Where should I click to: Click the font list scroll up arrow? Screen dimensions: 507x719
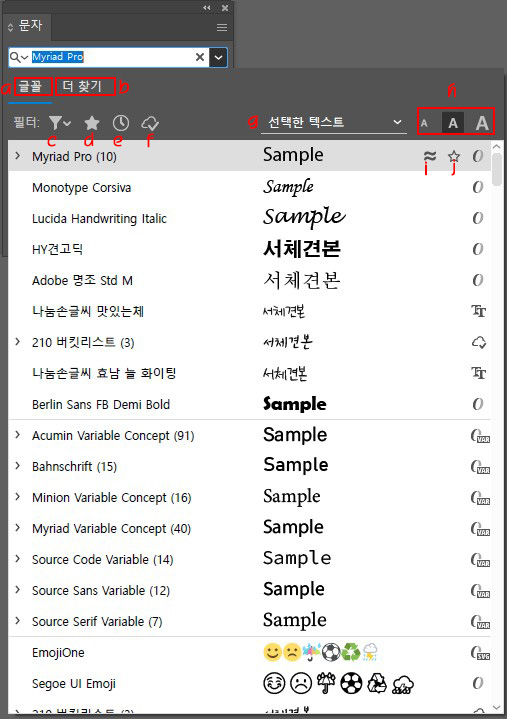[x=496, y=147]
